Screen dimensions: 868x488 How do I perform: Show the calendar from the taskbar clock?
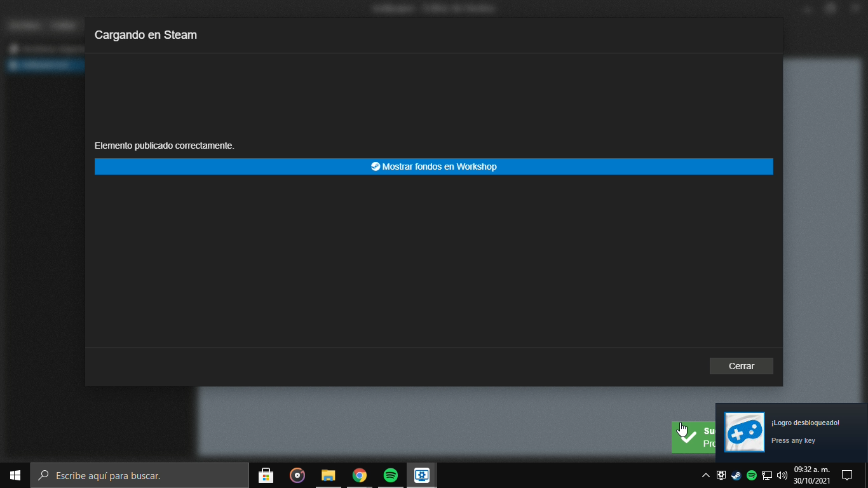coord(811,475)
